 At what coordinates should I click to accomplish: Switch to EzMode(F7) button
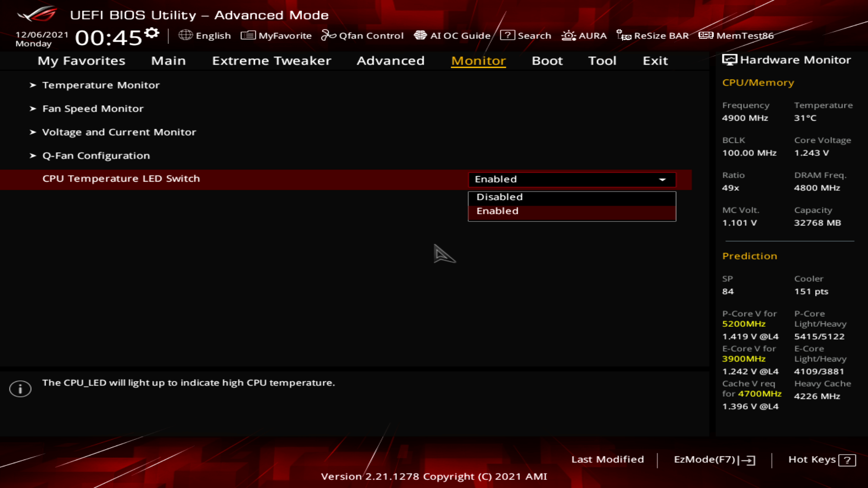tap(714, 460)
